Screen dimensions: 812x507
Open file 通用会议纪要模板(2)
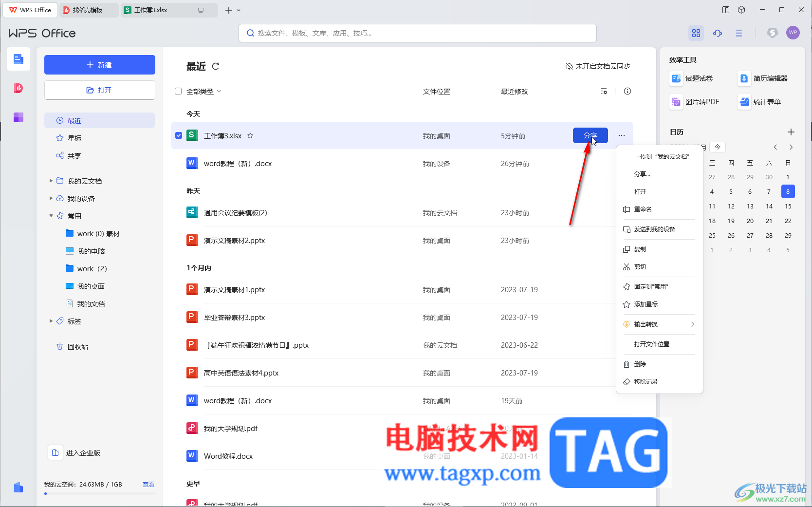pos(236,213)
